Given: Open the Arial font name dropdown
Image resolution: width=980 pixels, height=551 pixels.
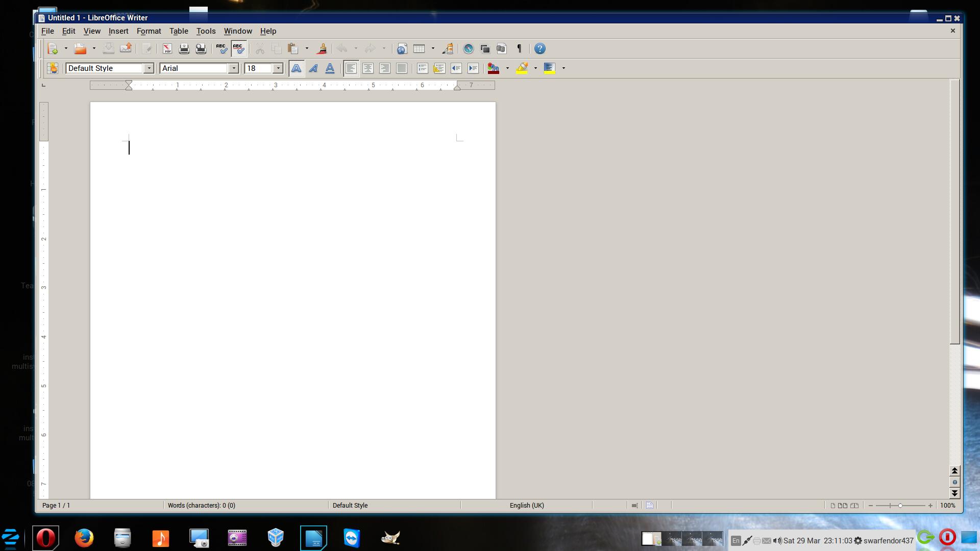Looking at the screenshot, I should [x=233, y=68].
